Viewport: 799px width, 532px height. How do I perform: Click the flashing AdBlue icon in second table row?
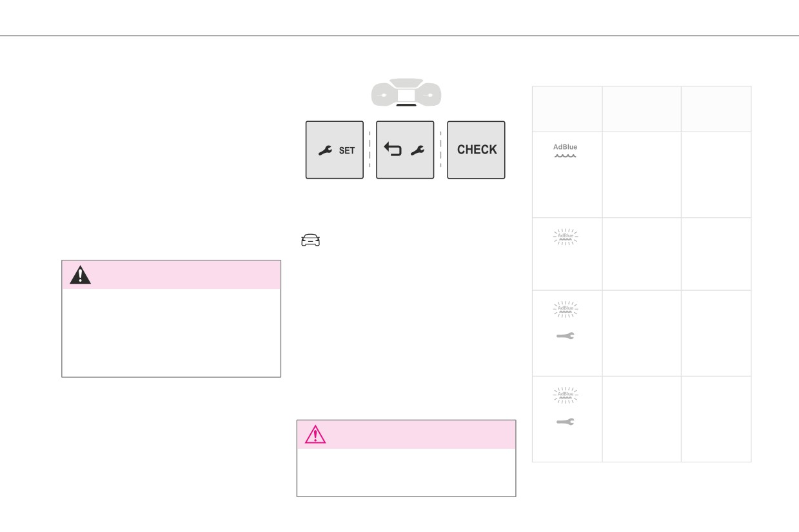point(567,237)
